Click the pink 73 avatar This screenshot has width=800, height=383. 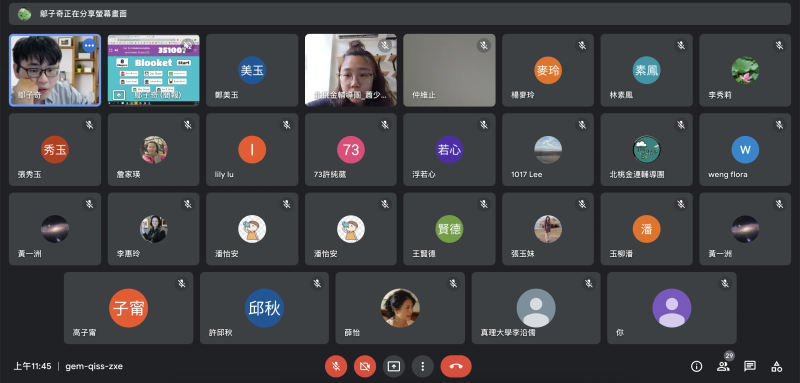pos(351,149)
